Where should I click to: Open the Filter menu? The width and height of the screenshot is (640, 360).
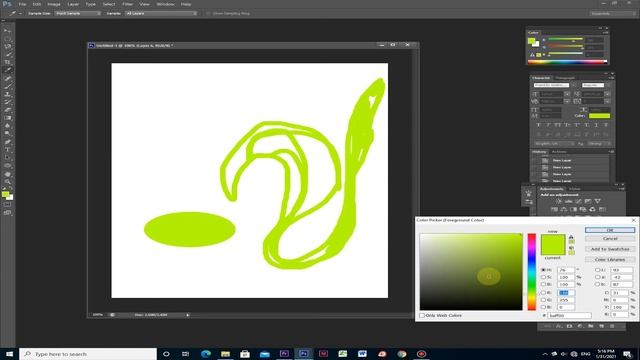click(x=127, y=4)
